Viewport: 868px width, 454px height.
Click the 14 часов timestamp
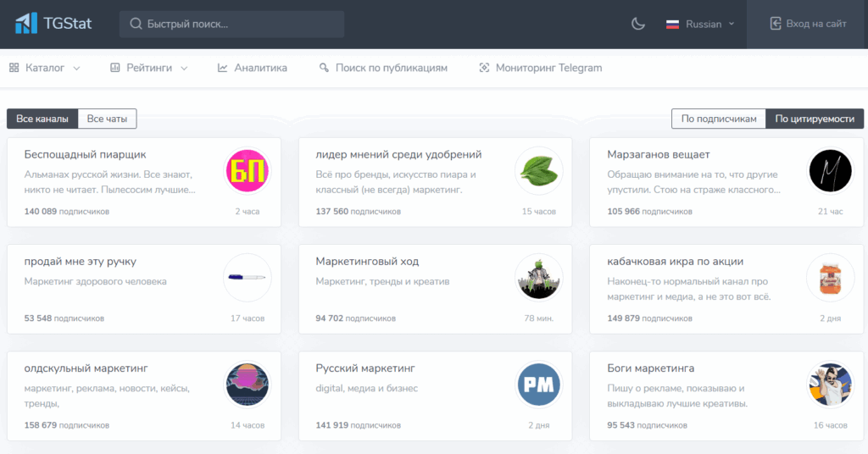(248, 425)
